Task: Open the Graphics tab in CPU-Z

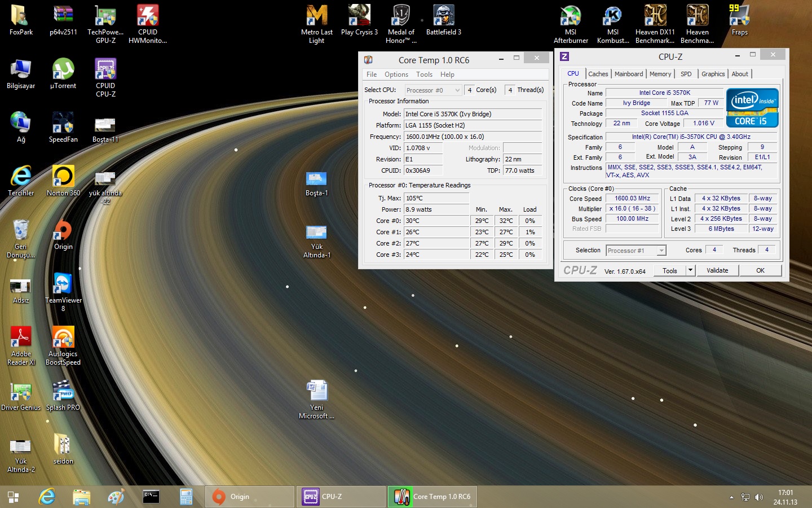Action: [713, 74]
